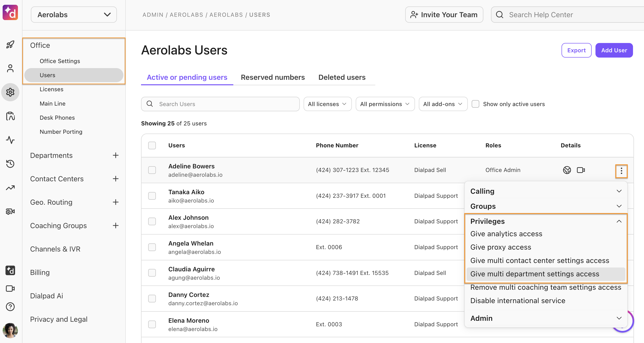Open the Ai coaching sidebar icon
The image size is (644, 343).
coord(10,116)
